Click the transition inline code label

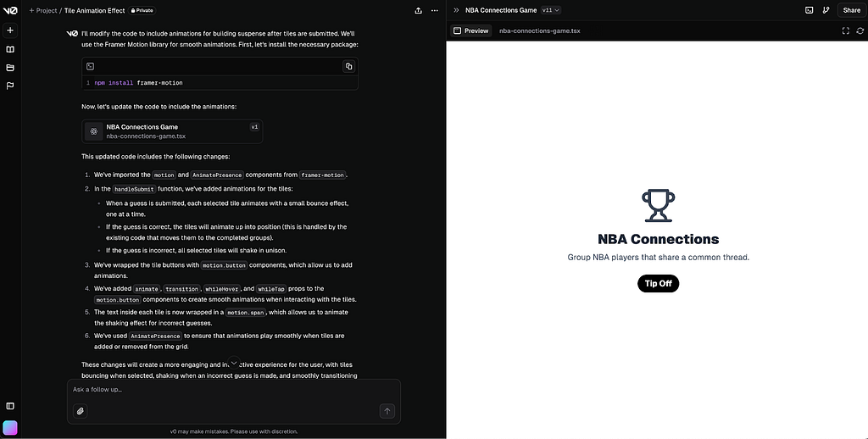[181, 289]
